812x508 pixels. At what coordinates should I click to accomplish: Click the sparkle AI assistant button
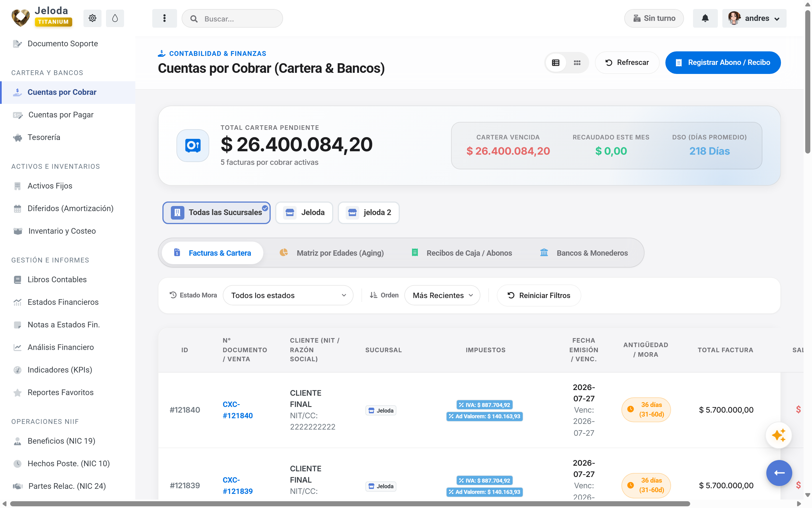click(x=778, y=435)
